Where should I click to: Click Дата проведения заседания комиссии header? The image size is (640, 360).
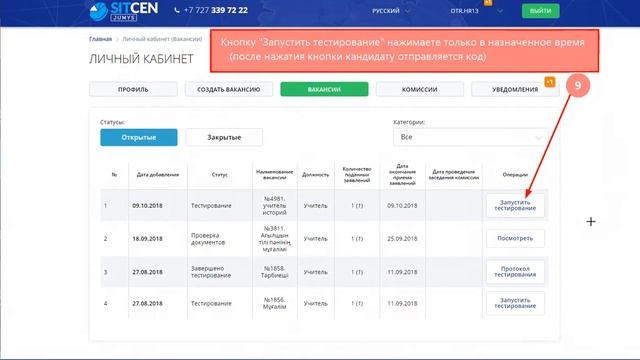click(x=453, y=175)
